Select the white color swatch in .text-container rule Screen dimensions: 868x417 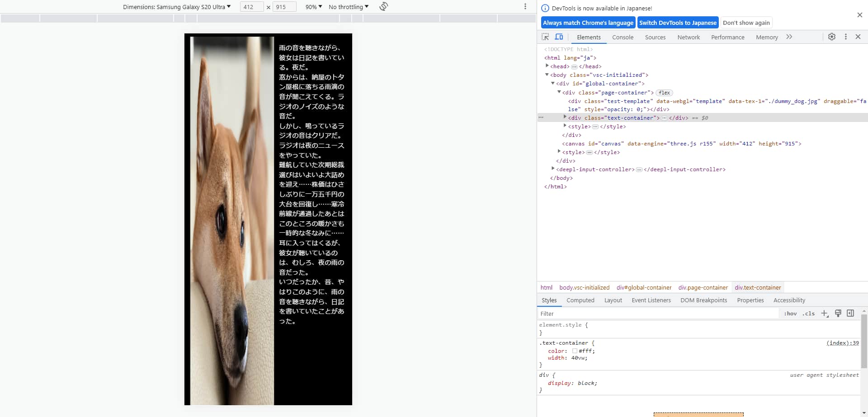[x=575, y=351]
